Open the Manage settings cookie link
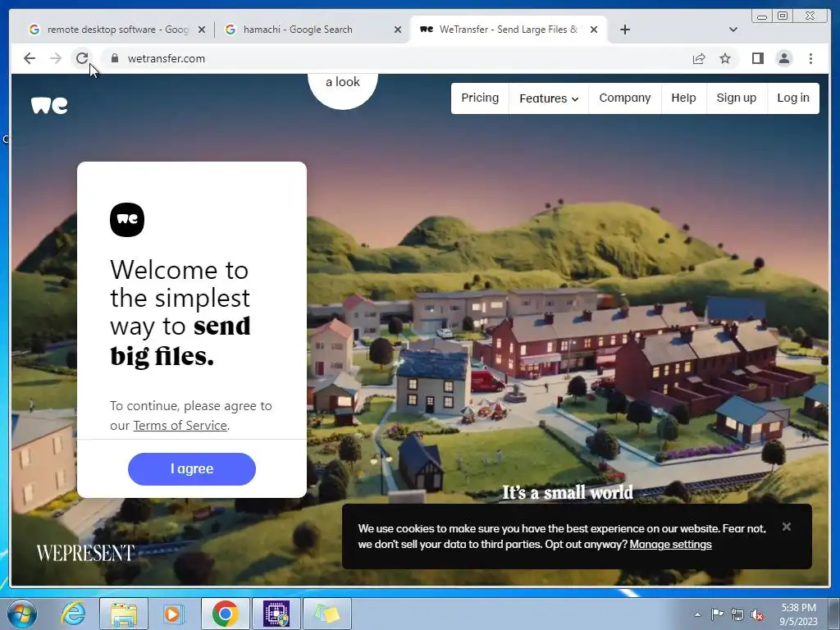 tap(671, 545)
